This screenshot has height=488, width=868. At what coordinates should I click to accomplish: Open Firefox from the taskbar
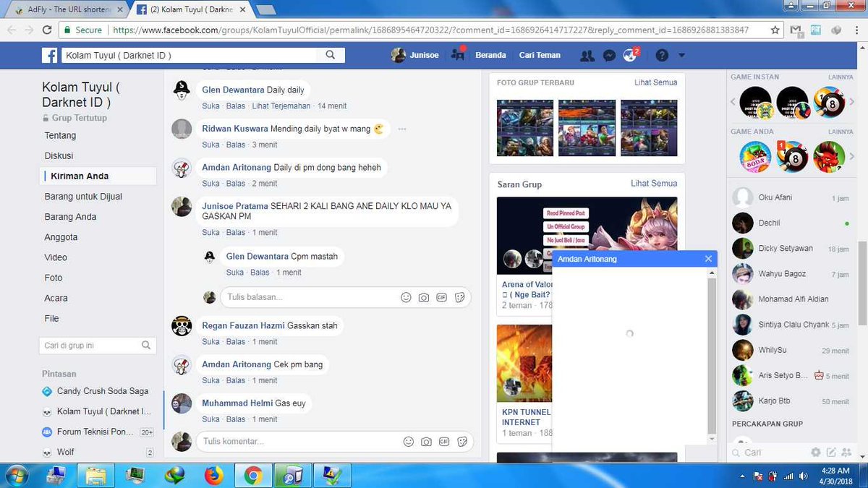(213, 475)
